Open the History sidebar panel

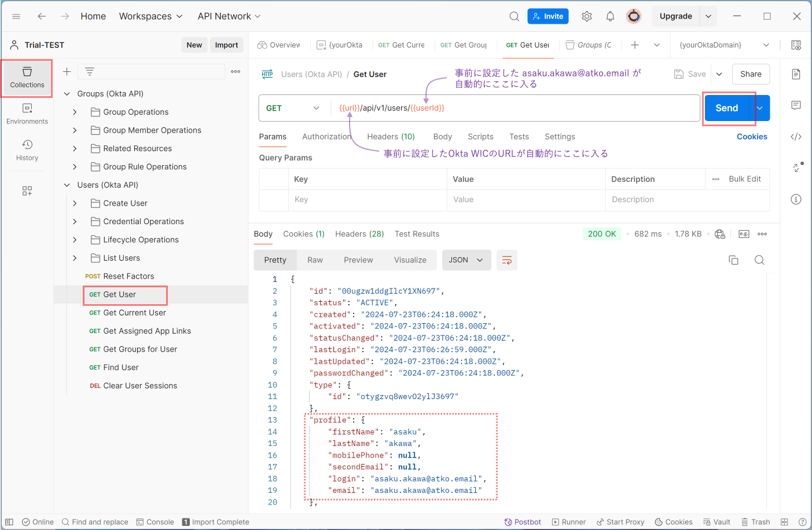coord(27,150)
